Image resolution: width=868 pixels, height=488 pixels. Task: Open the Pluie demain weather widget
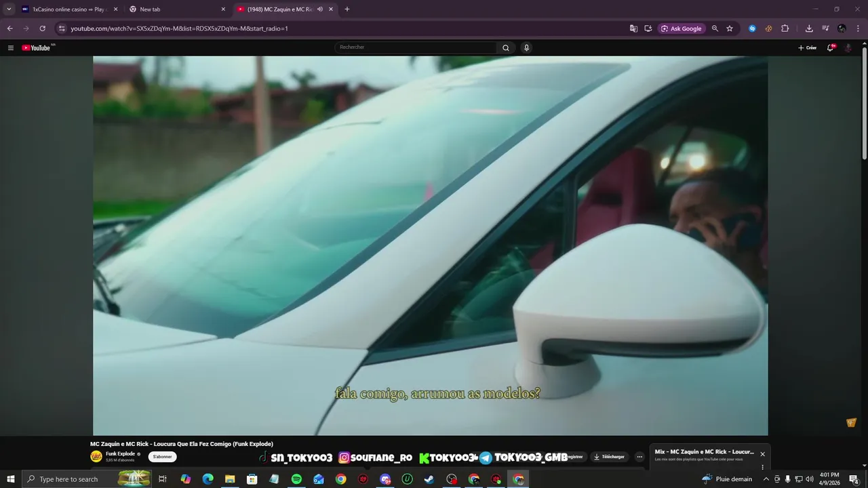click(727, 479)
